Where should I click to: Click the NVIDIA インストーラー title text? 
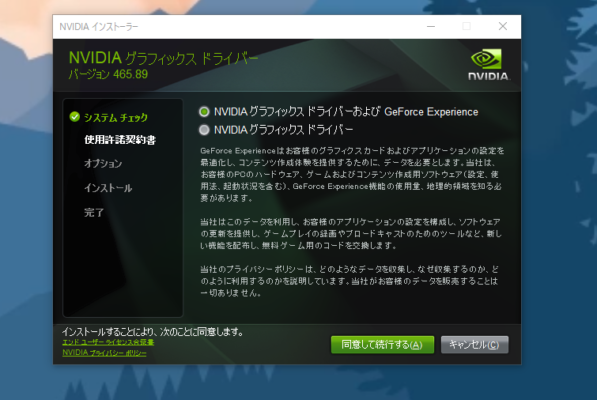[99, 27]
